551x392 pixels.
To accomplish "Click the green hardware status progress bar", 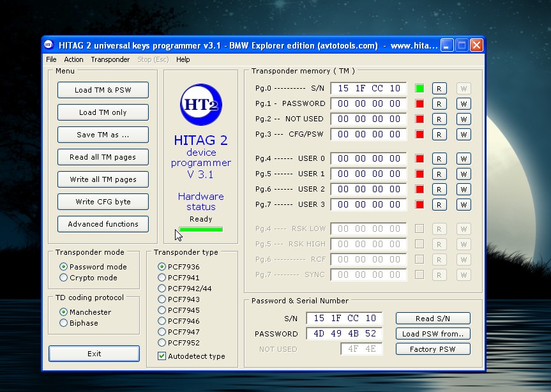I will tap(201, 229).
